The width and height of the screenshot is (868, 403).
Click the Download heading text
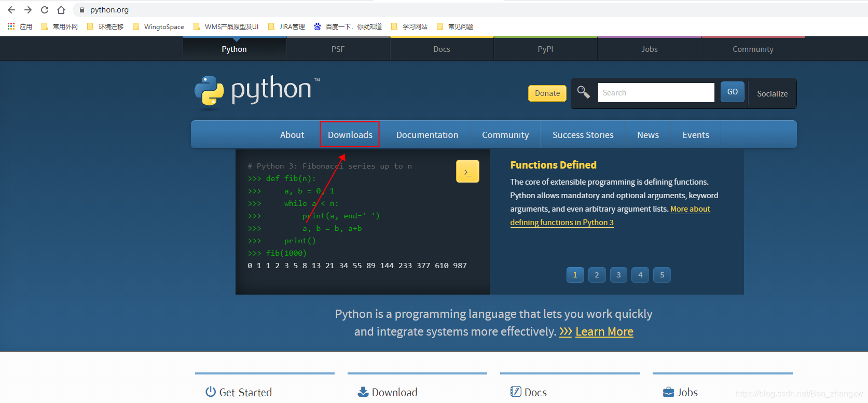tap(394, 392)
